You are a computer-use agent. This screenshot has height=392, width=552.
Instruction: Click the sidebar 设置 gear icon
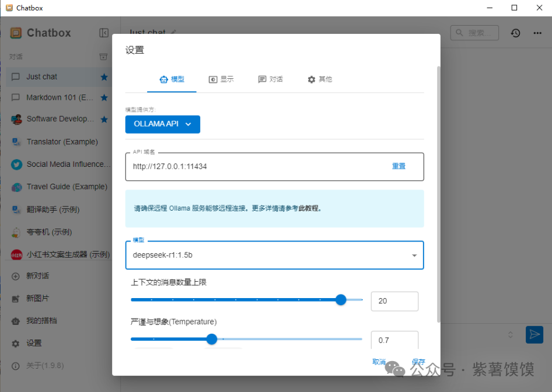pyautogui.click(x=16, y=344)
